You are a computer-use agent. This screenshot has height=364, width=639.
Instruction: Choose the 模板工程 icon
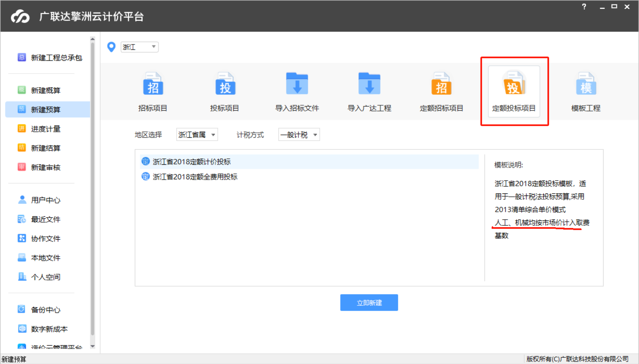coord(586,84)
